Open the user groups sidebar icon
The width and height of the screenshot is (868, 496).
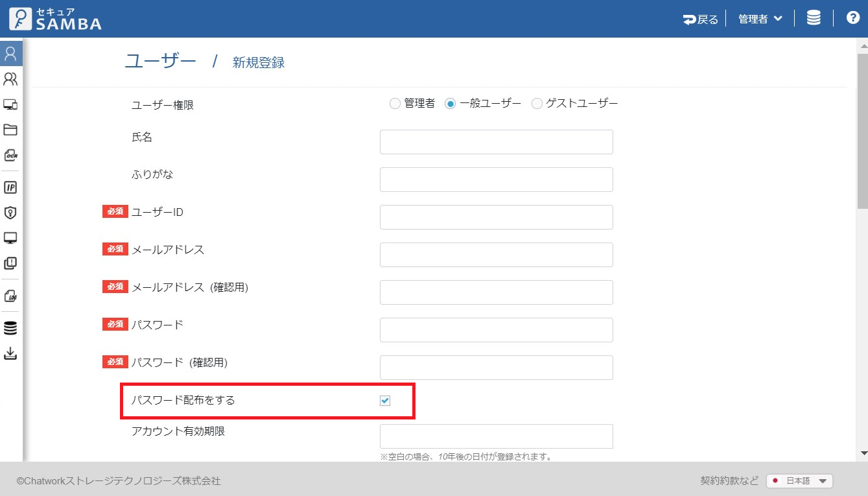[10, 79]
